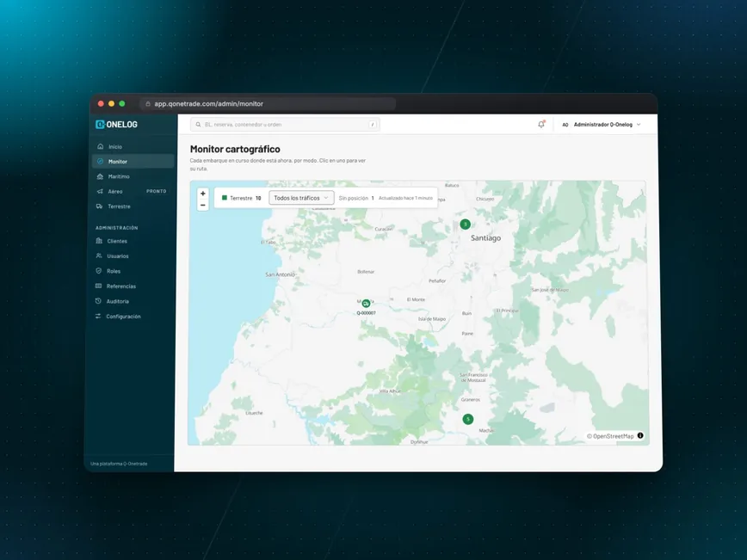Focus the BL, reserva, contenedor search field
Viewport: 747px width, 560px height.
285,125
